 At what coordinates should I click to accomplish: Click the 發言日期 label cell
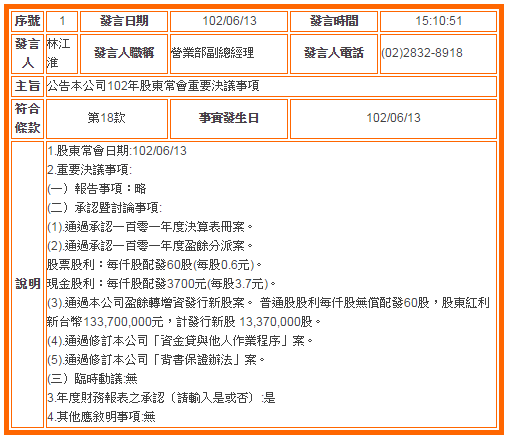124,21
